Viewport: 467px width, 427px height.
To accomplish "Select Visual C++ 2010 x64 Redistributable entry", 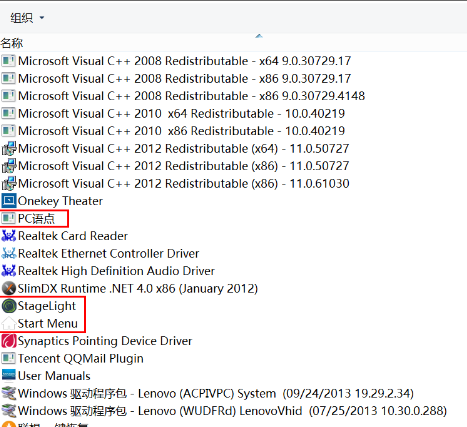I will (181, 114).
